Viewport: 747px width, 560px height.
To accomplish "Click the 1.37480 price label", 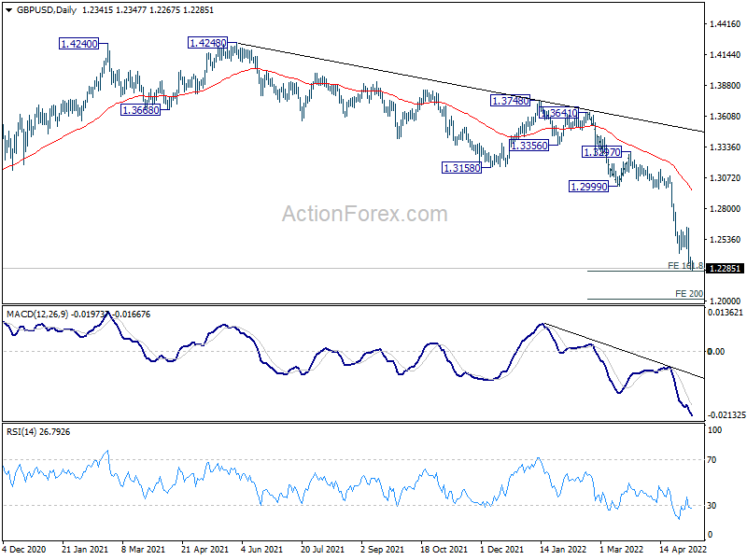I will 511,100.
